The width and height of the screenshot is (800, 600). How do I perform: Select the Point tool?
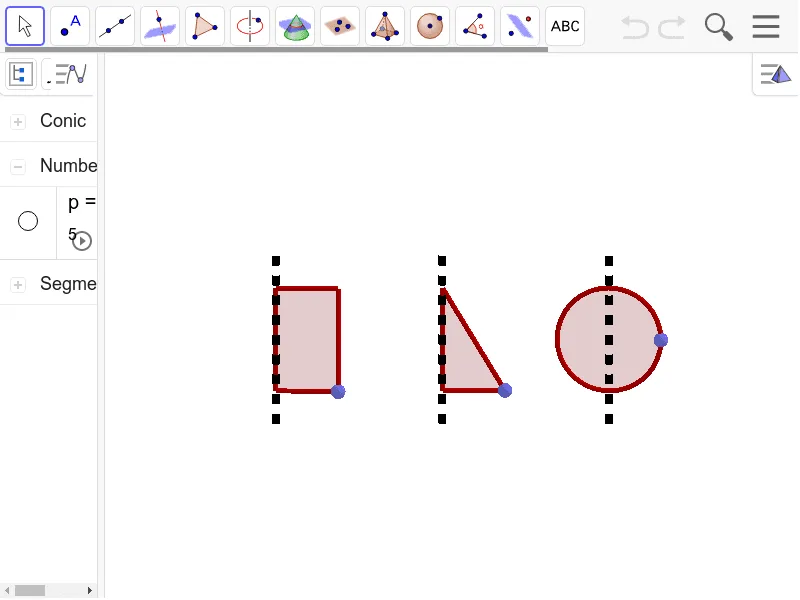(x=70, y=26)
